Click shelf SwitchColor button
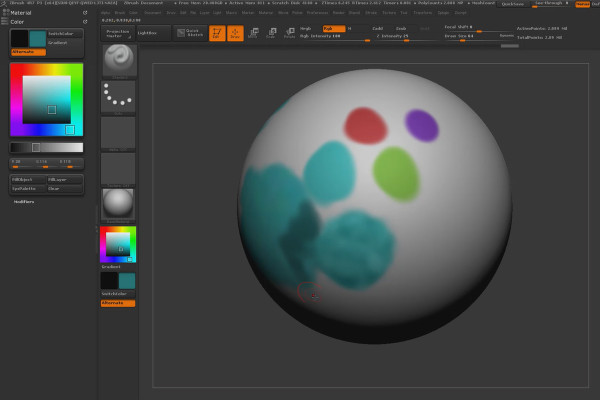 click(x=118, y=294)
